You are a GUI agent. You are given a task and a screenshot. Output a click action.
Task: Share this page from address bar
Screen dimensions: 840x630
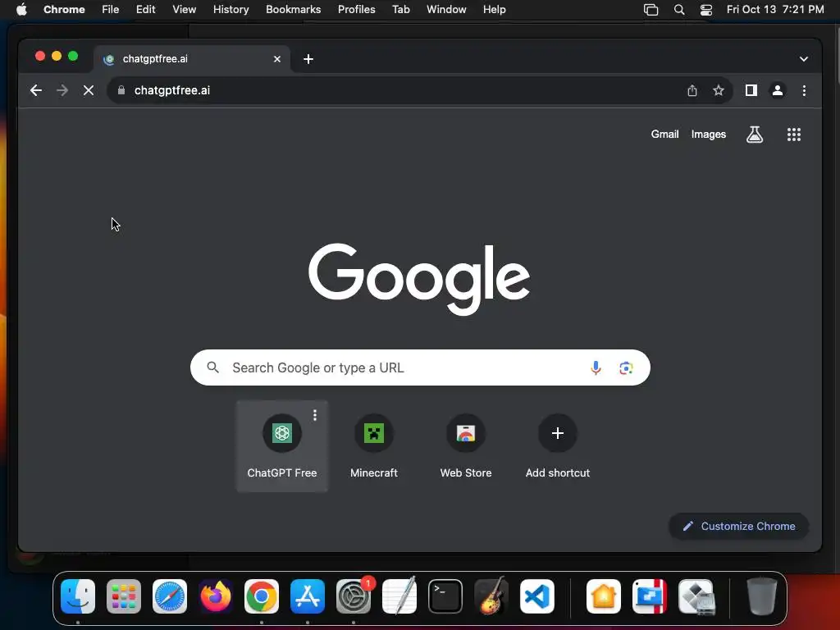[692, 90]
